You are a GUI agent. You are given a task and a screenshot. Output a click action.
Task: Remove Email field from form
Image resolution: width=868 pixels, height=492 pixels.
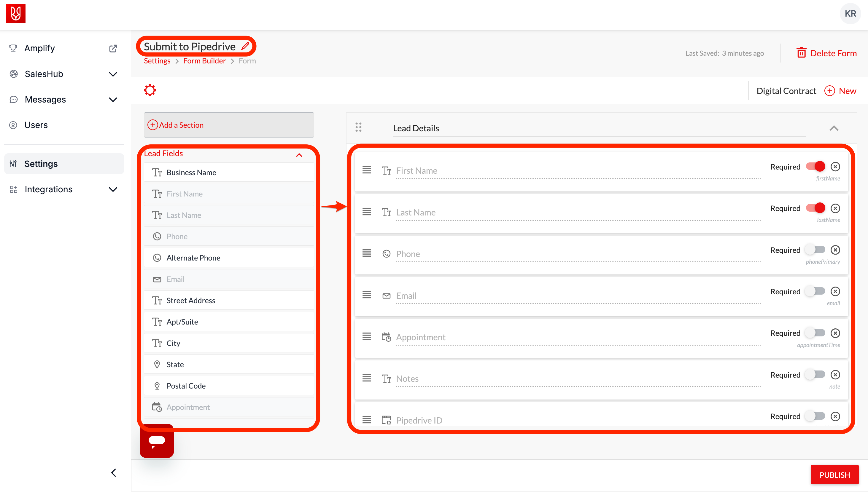(x=835, y=291)
